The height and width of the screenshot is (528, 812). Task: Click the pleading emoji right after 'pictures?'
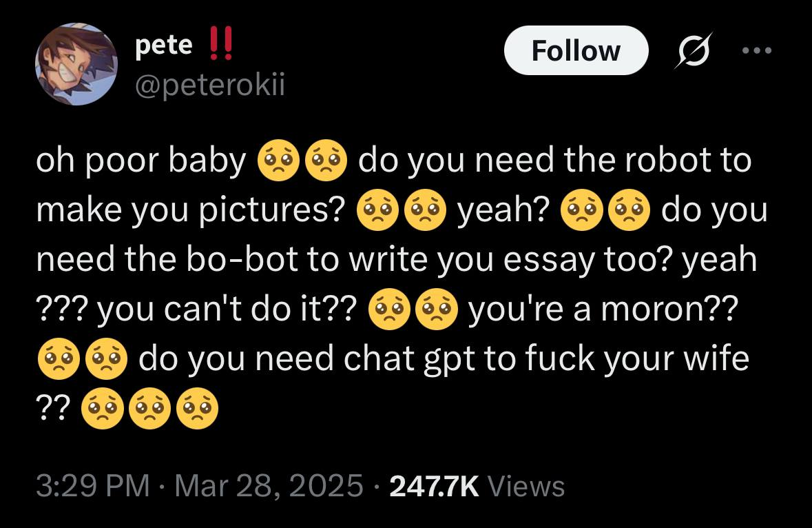(377, 210)
